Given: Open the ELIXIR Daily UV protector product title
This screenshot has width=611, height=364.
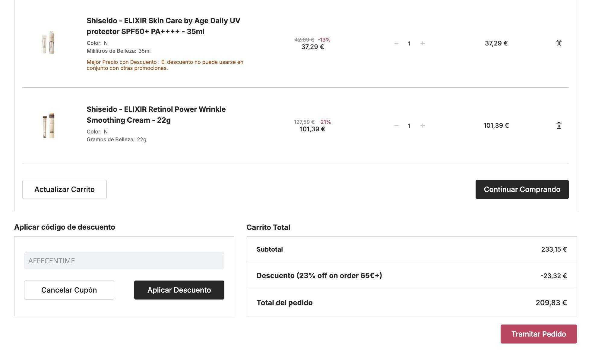Looking at the screenshot, I should (x=163, y=26).
